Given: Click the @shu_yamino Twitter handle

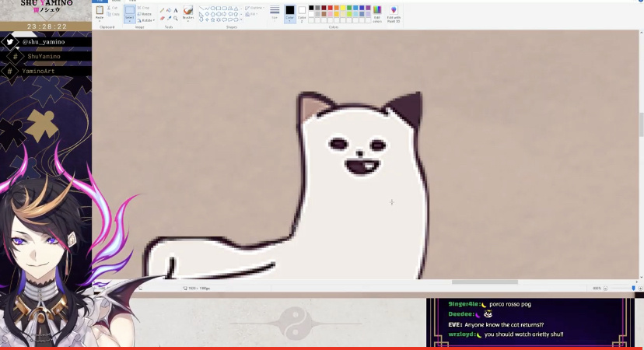Looking at the screenshot, I should [44, 41].
